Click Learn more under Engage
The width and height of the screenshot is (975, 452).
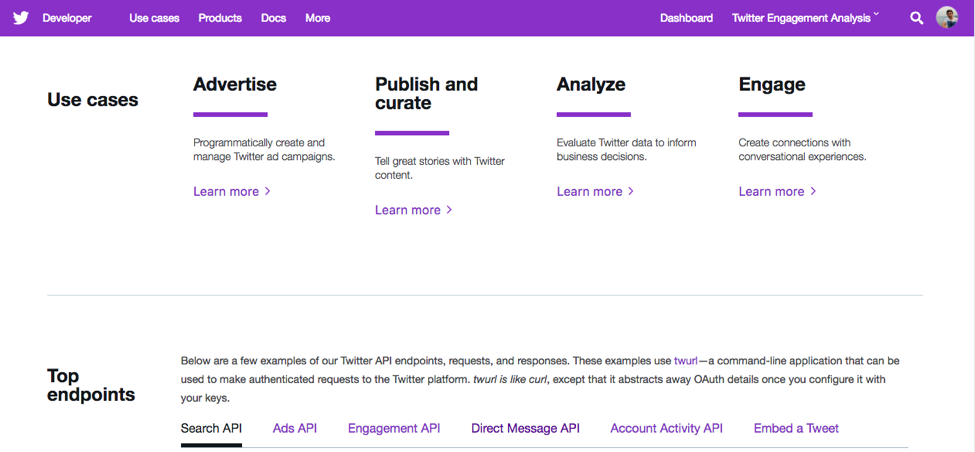(777, 191)
